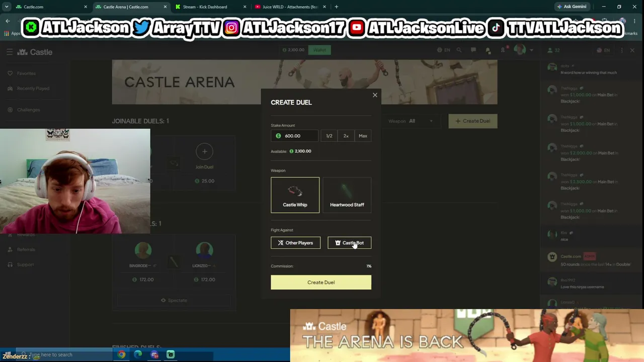The width and height of the screenshot is (644, 362).
Task: Open Chrome from the taskbar
Action: coord(121,354)
